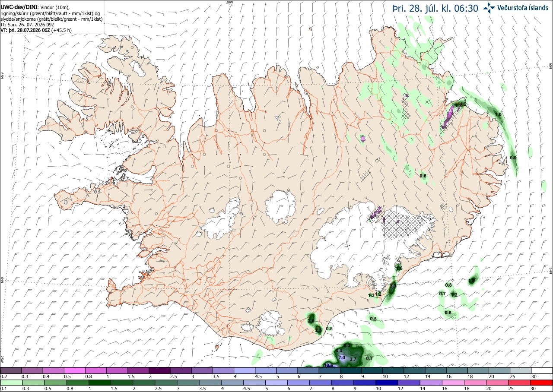Click the 10.6 precipitation value
The height and width of the screenshot is (392, 553).
(328, 365)
